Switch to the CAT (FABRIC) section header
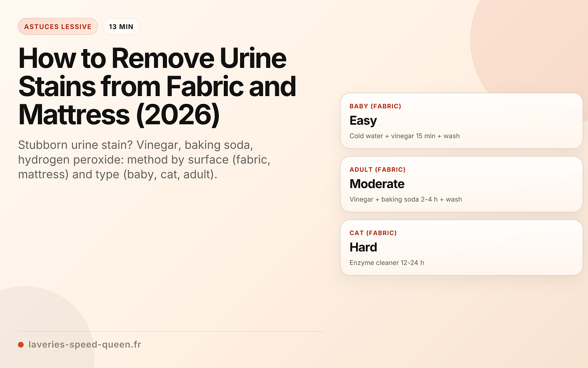The width and height of the screenshot is (588, 368). click(x=373, y=233)
